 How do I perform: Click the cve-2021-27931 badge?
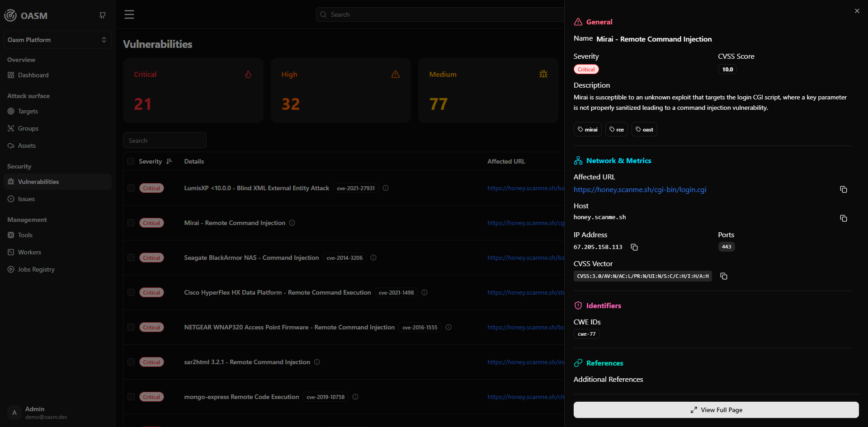356,188
